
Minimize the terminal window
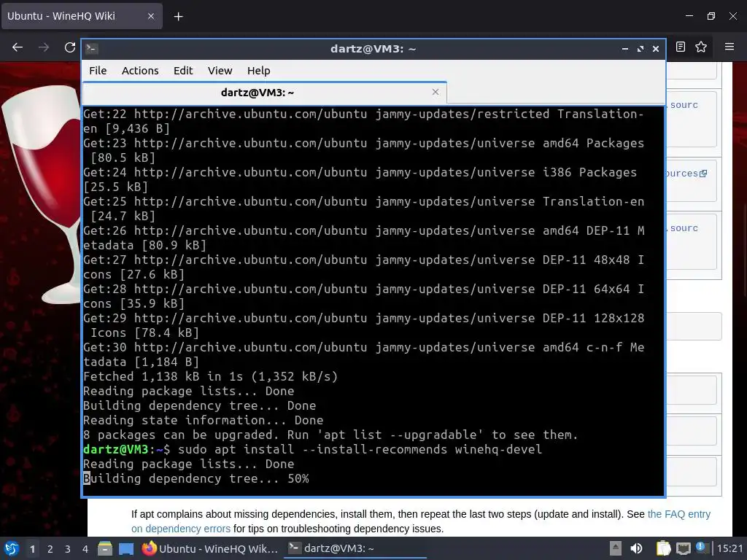[625, 49]
